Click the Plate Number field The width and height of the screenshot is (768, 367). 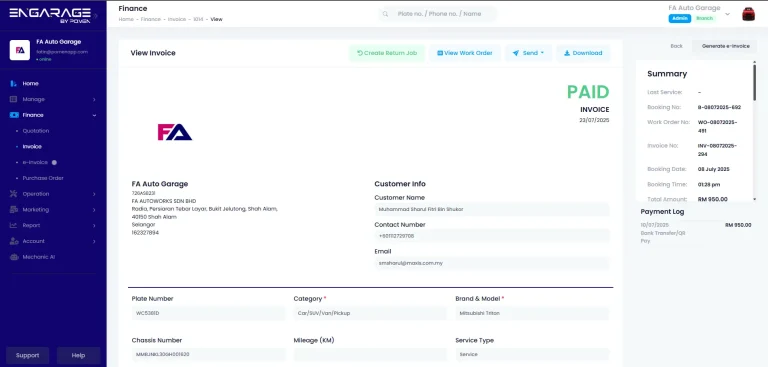tap(208, 313)
